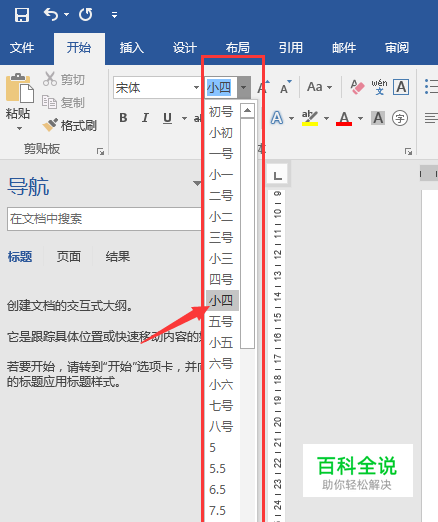438x522 pixels.
Task: Apply red font color
Action: click(x=344, y=118)
